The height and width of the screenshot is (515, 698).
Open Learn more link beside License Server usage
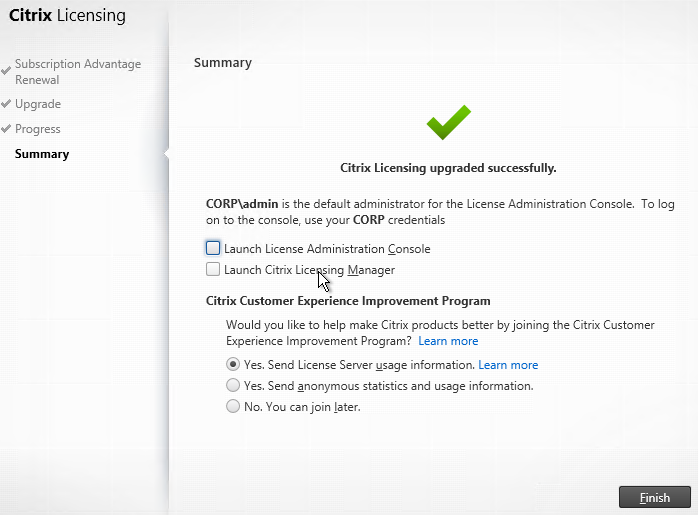click(508, 365)
